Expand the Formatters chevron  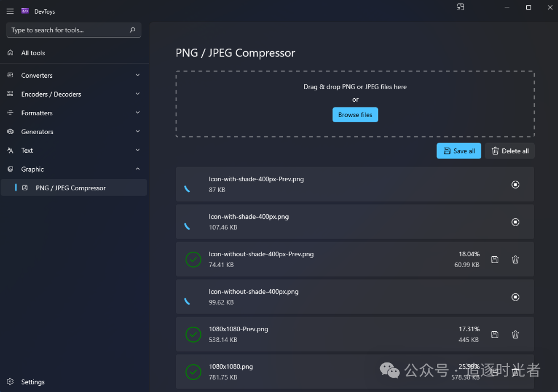point(138,112)
